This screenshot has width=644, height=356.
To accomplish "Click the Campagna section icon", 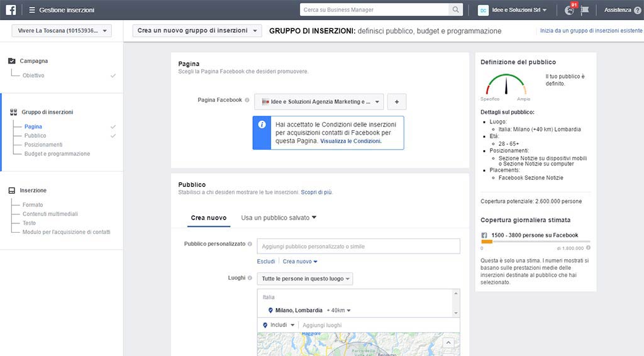I will click(11, 61).
